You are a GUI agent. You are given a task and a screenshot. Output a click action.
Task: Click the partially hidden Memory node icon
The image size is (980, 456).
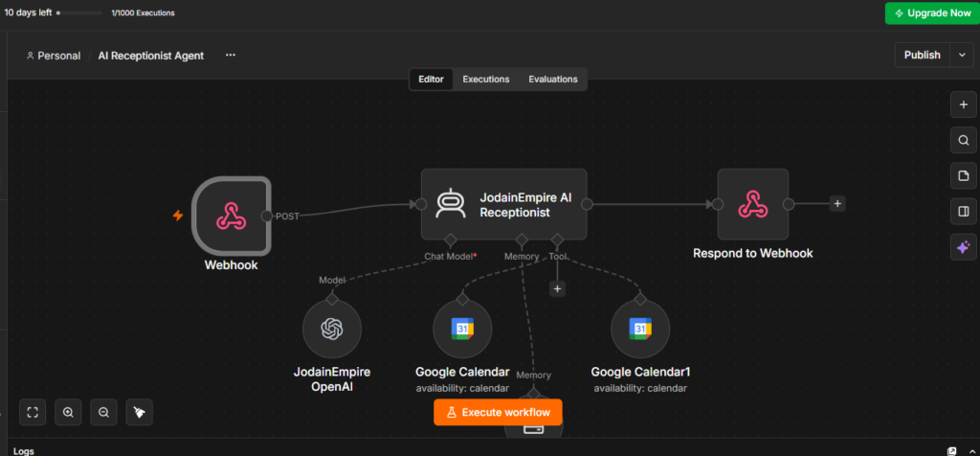(x=534, y=430)
